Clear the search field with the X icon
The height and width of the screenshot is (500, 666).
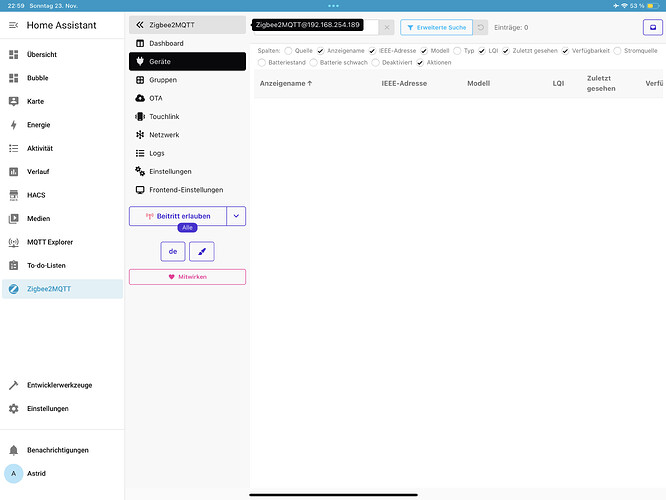[x=387, y=28]
